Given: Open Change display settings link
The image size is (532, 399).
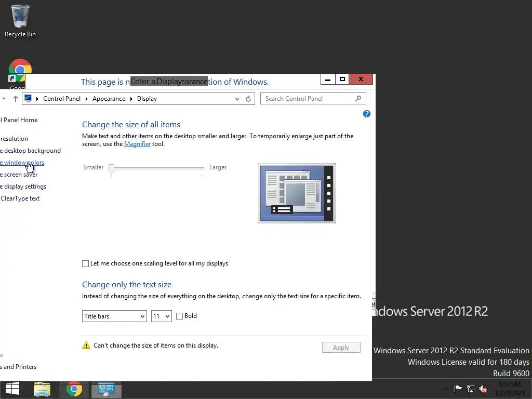Looking at the screenshot, I should pyautogui.click(x=23, y=187).
